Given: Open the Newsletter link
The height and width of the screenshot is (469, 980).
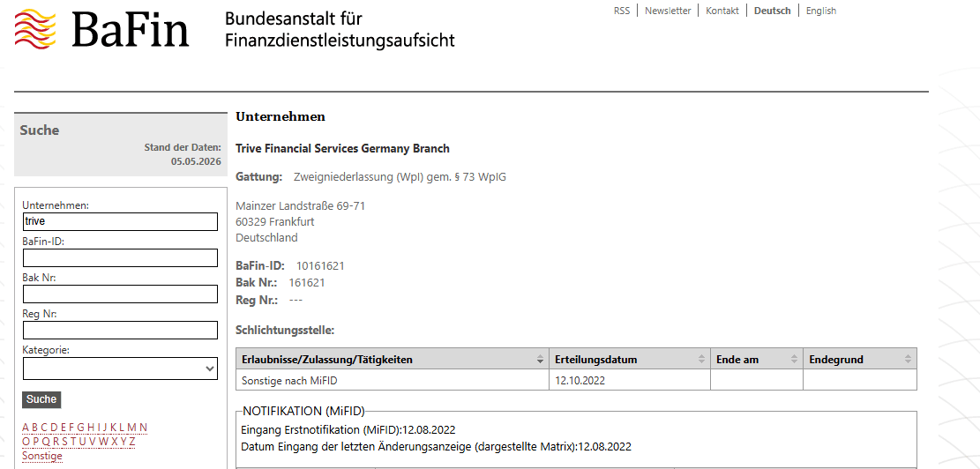Looking at the screenshot, I should [668, 11].
